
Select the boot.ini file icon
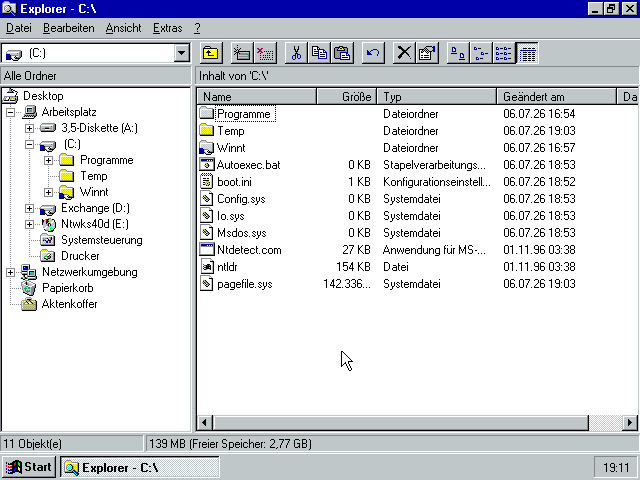pyautogui.click(x=207, y=182)
